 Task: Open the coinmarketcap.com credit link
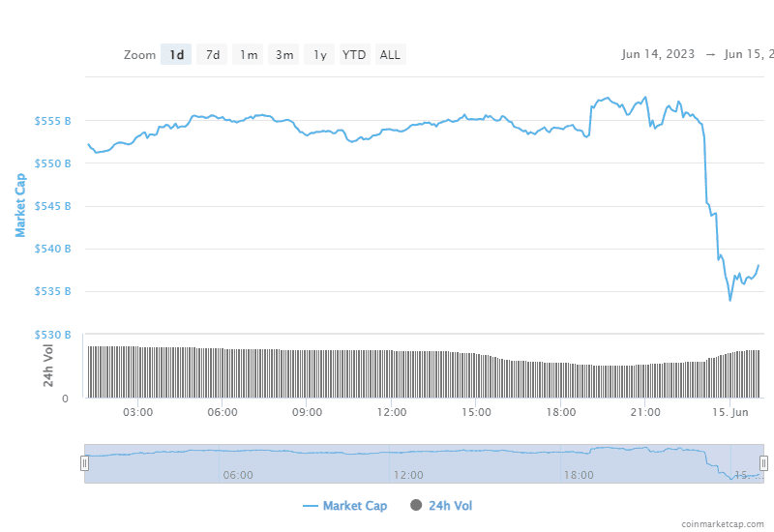(721, 523)
